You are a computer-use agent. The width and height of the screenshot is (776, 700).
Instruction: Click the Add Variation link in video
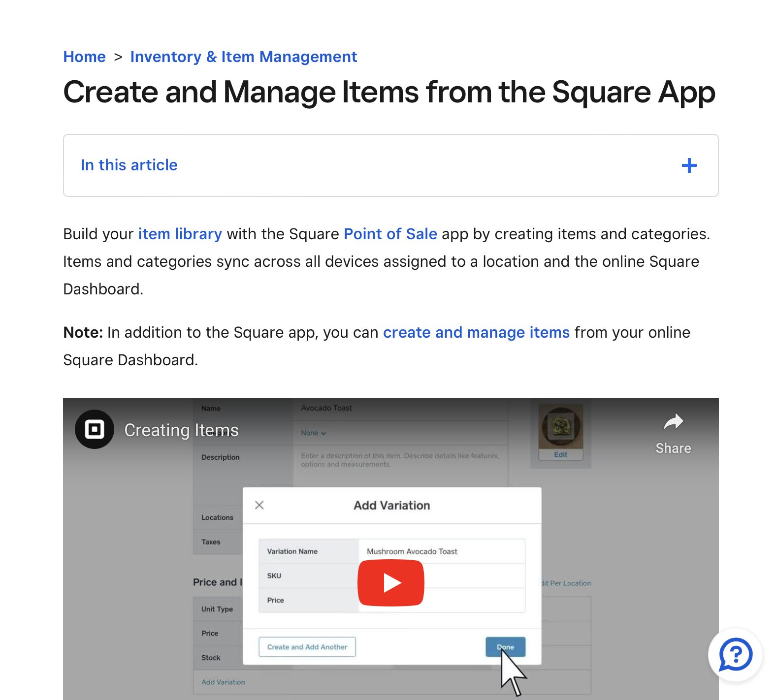pos(223,682)
